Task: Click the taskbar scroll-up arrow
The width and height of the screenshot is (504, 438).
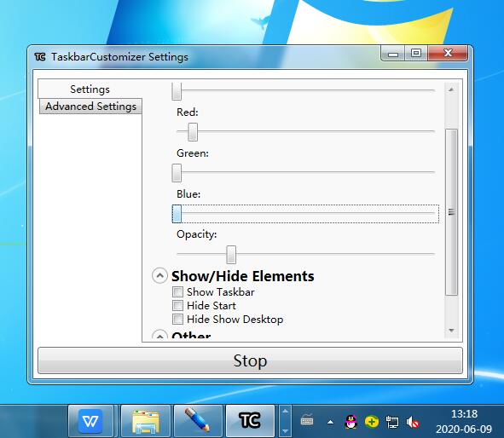Action: click(x=285, y=411)
